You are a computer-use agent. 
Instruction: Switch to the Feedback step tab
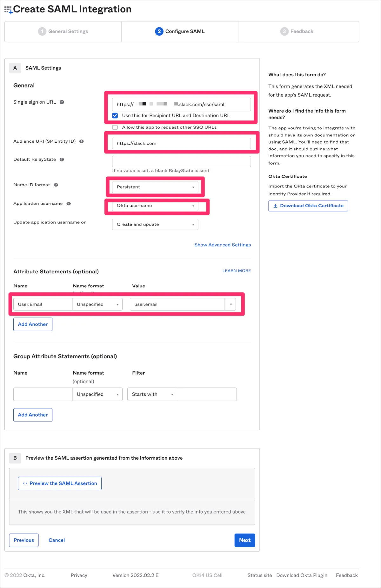pyautogui.click(x=297, y=31)
